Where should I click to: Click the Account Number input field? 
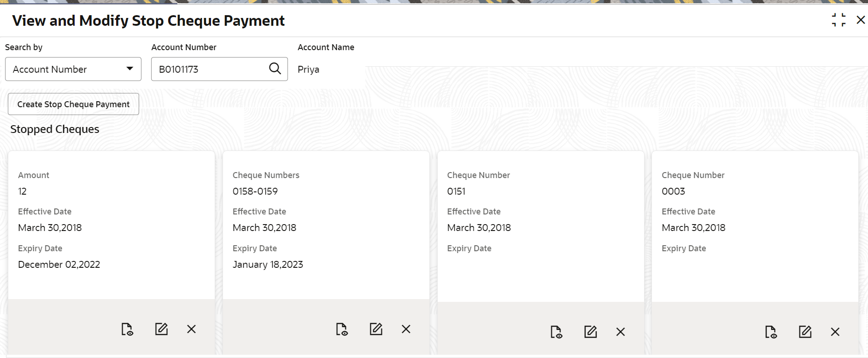(210, 69)
